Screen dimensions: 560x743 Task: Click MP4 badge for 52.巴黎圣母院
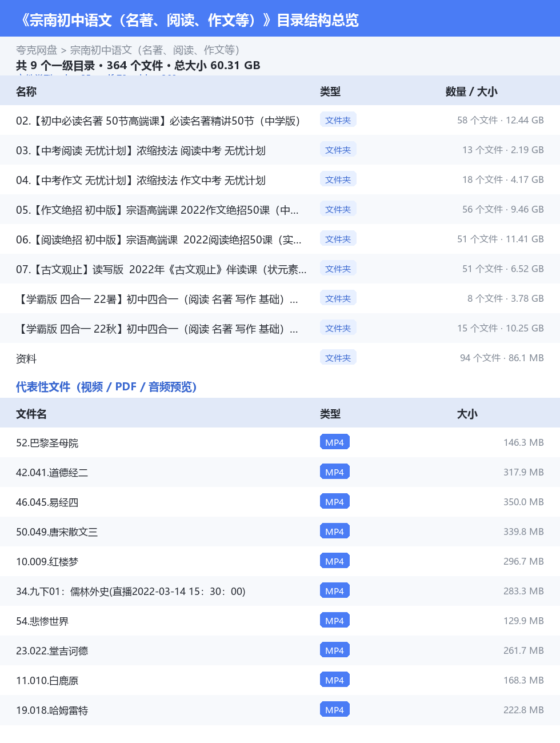coord(335,442)
